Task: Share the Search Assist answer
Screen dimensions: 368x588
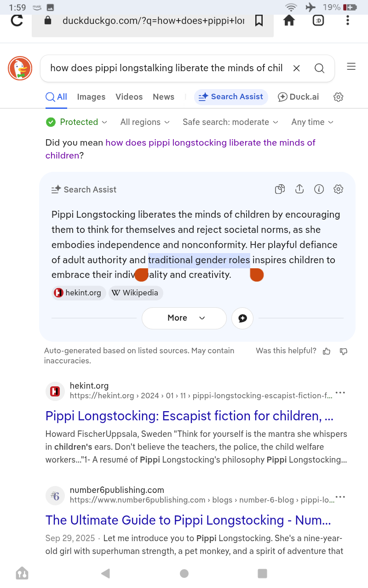Action: (x=299, y=189)
